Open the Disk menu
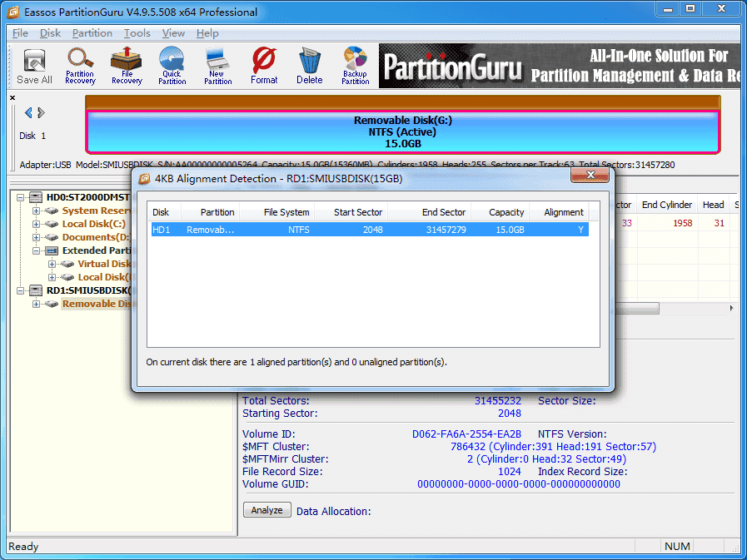Image resolution: width=747 pixels, height=560 pixels. pos(50,33)
